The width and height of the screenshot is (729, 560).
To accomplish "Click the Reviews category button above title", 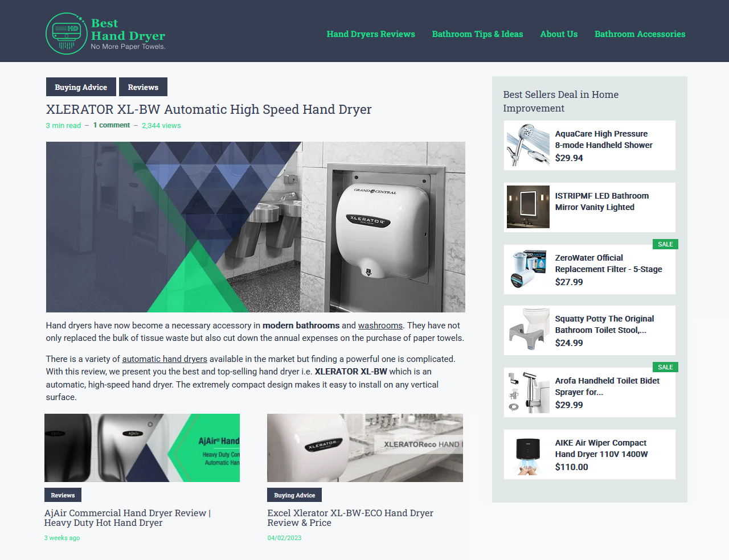I will coord(143,87).
